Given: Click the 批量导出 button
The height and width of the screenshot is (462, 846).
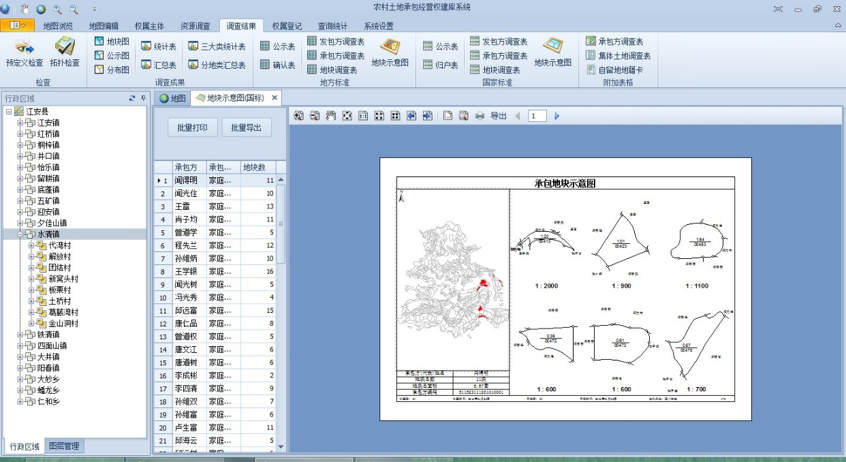Looking at the screenshot, I should pos(246,128).
